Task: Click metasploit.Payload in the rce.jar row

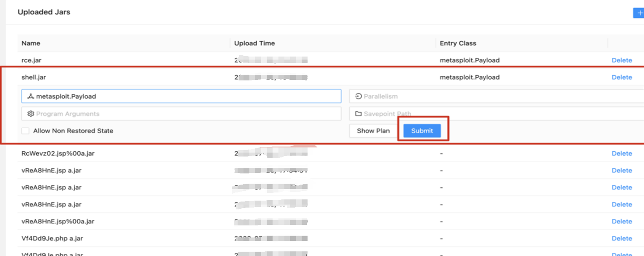Action: 470,60
